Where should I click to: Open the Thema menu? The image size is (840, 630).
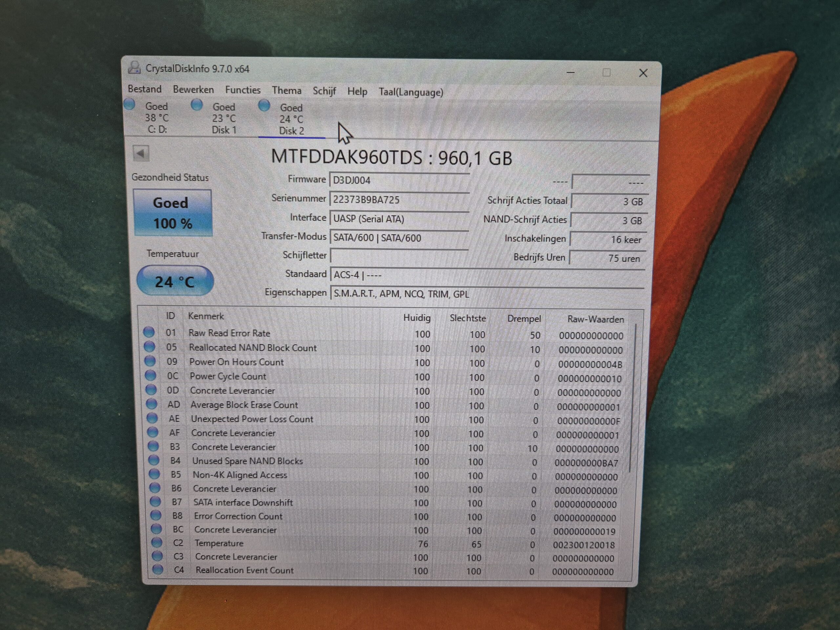pos(287,90)
